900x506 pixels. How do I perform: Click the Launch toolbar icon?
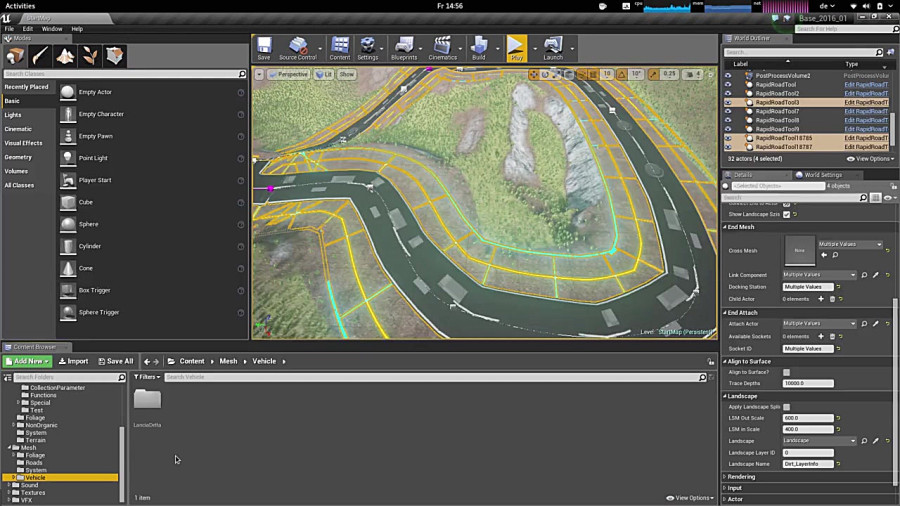click(x=553, y=48)
